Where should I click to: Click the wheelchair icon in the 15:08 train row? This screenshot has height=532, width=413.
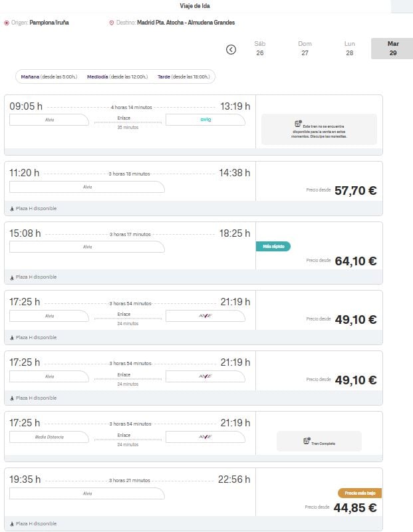coord(12,277)
